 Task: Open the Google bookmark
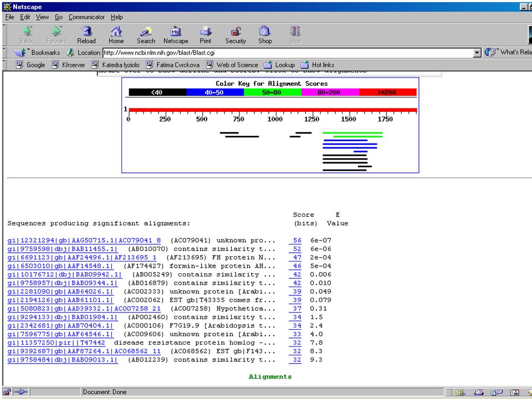click(30, 64)
